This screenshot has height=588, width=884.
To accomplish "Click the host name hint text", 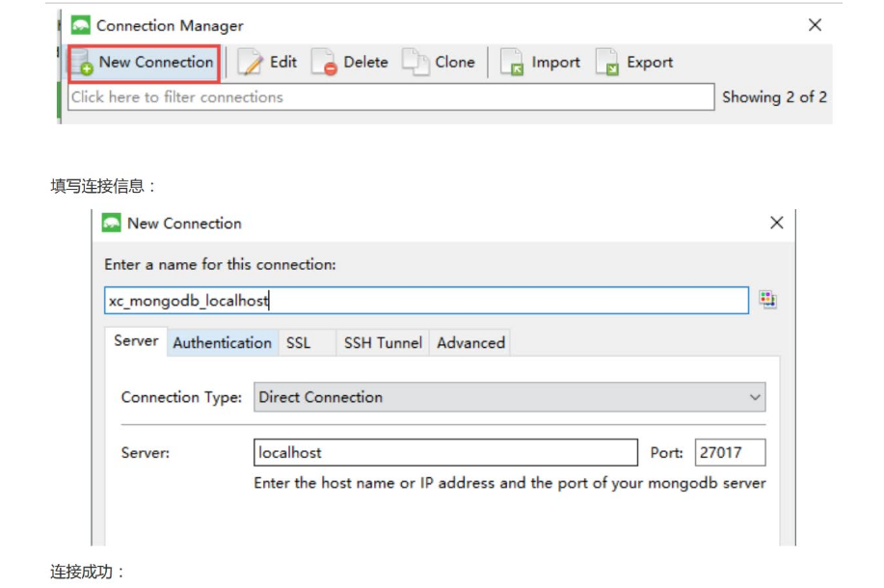I will (510, 483).
